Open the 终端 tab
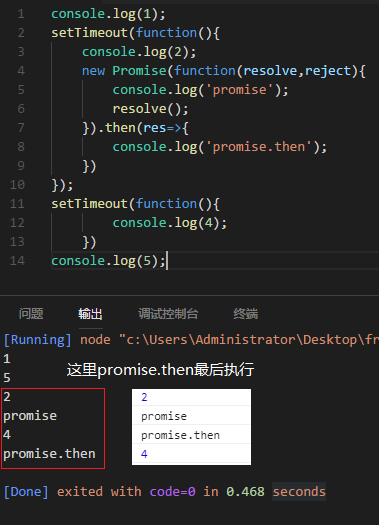Image resolution: width=379 pixels, height=525 pixels. 246,314
